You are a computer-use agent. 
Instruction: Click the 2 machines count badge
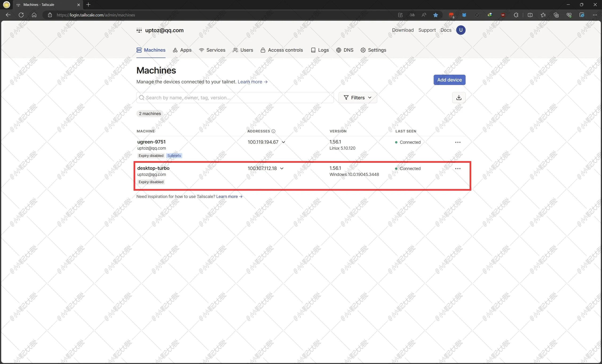point(150,114)
